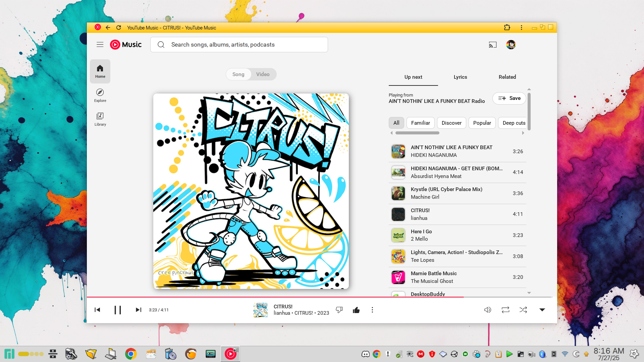The width and height of the screenshot is (644, 362).
Task: Toggle repeat mode
Action: (x=505, y=310)
